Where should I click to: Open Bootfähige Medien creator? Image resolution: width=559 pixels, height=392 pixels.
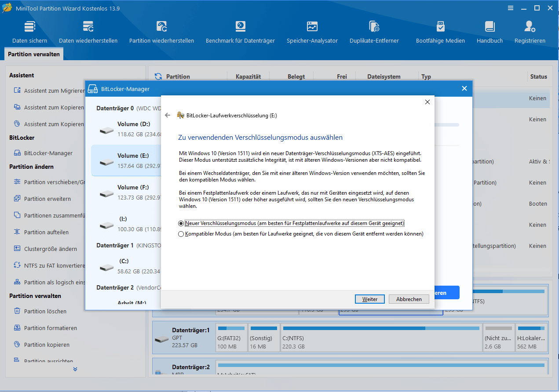pyautogui.click(x=440, y=32)
